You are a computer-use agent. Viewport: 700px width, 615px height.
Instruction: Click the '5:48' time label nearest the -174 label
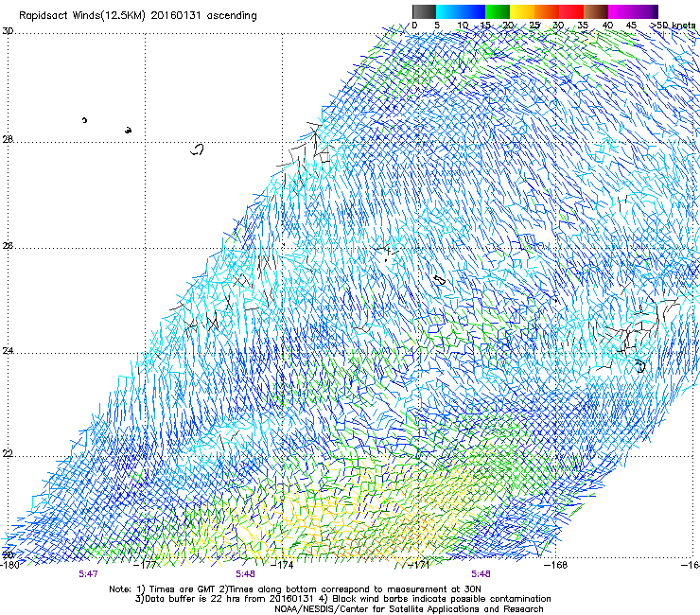(246, 574)
